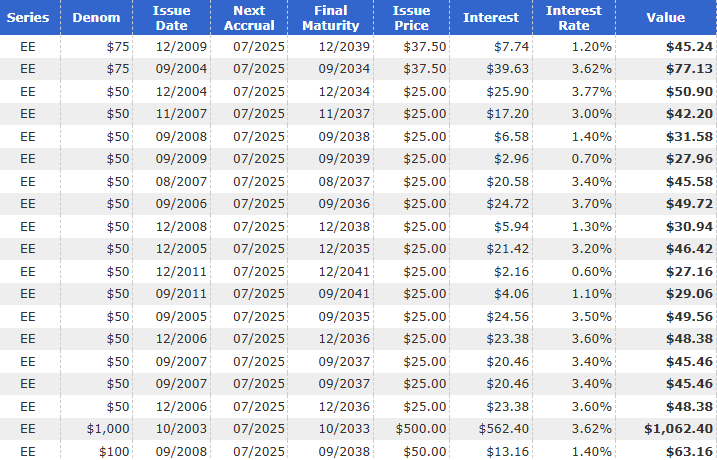Select value $30.94
The width and height of the screenshot is (717, 460).
point(689,226)
